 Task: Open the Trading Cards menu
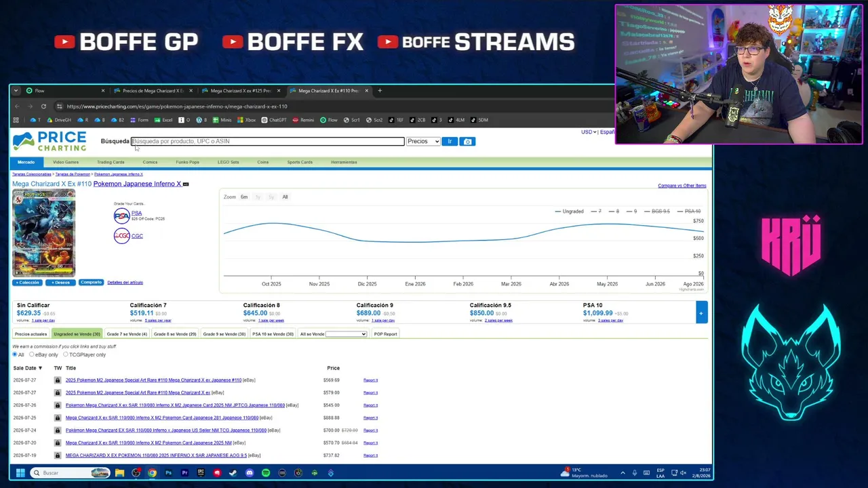[x=111, y=162]
